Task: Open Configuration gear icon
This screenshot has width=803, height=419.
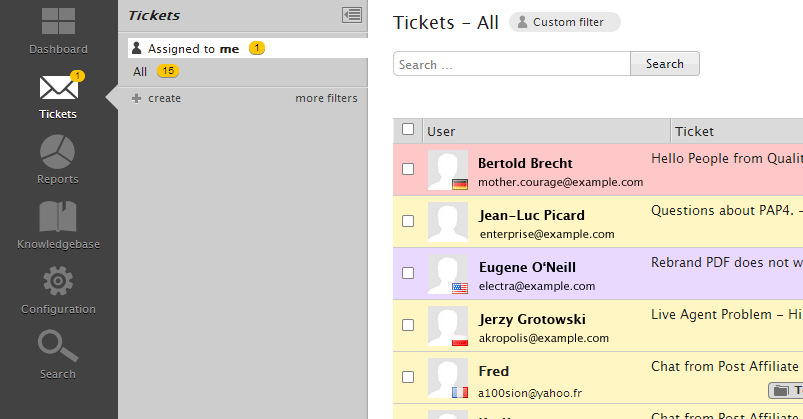Action: pyautogui.click(x=57, y=283)
